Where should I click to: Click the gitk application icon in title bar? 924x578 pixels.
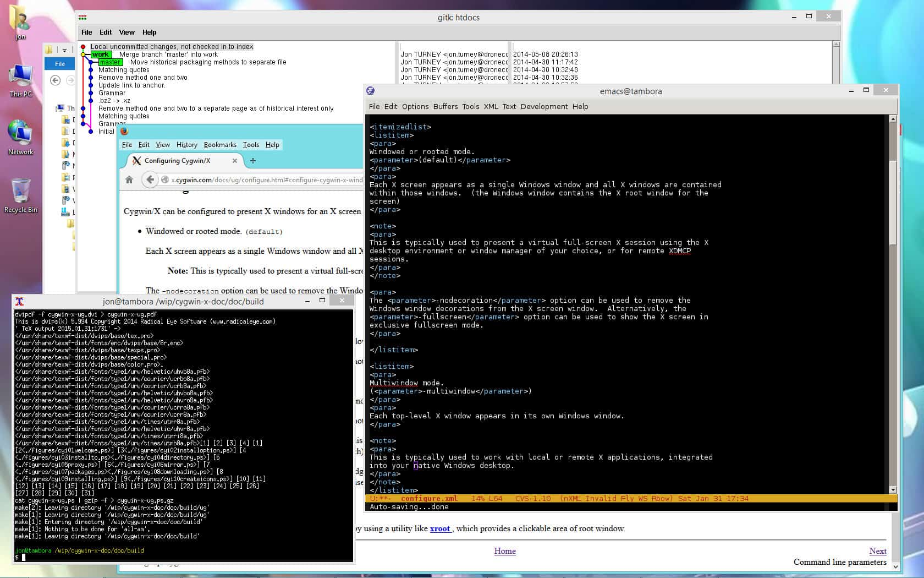click(x=82, y=18)
